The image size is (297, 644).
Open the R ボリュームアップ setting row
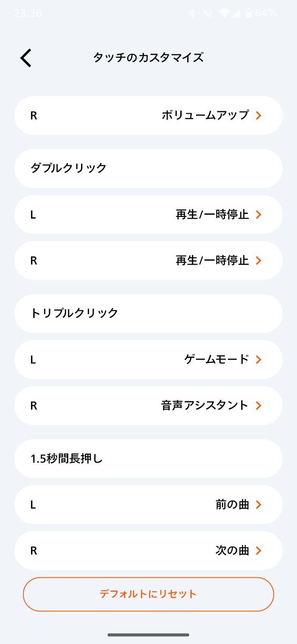point(148,115)
